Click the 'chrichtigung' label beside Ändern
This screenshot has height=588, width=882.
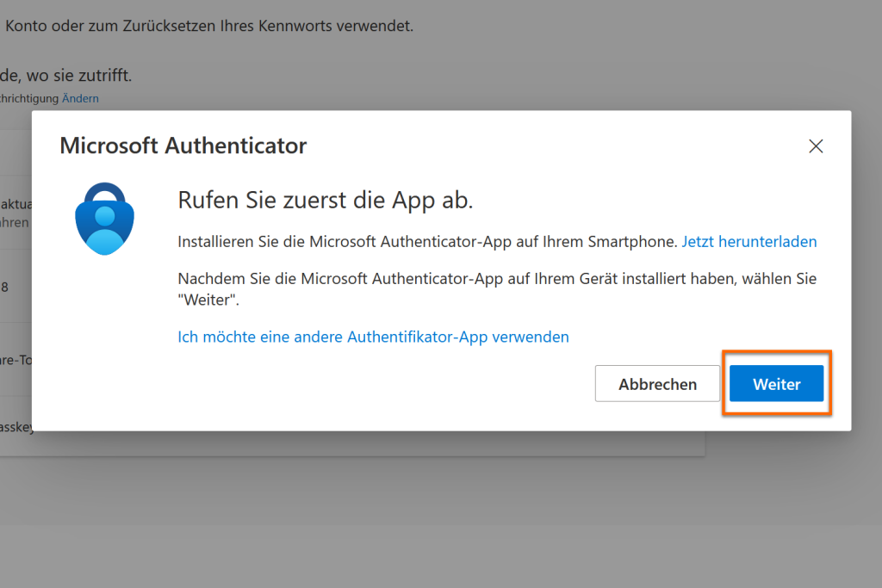pos(28,98)
